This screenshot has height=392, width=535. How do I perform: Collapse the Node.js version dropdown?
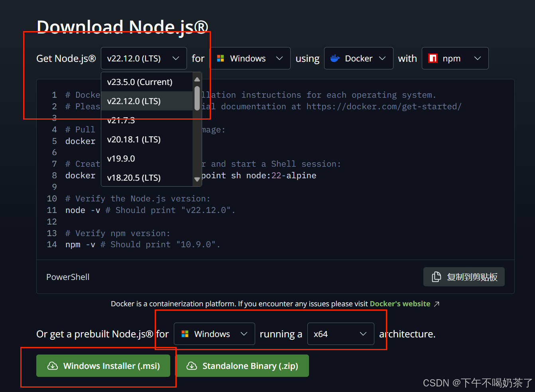(x=144, y=58)
